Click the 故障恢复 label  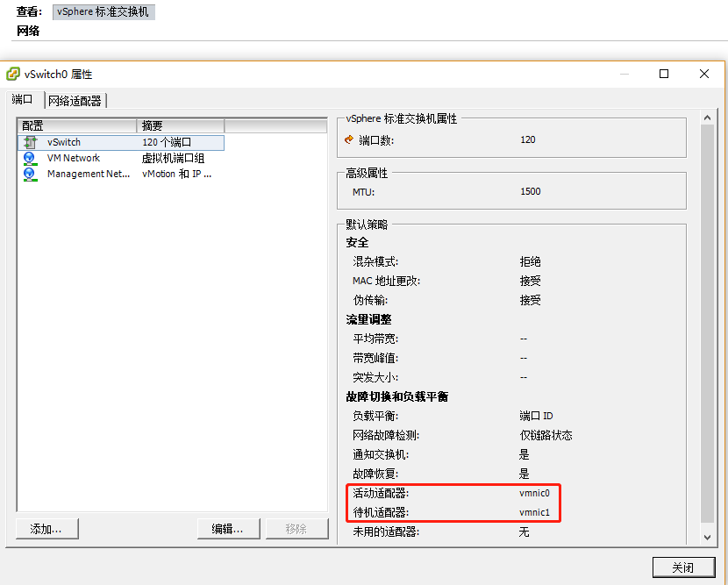[x=375, y=474]
